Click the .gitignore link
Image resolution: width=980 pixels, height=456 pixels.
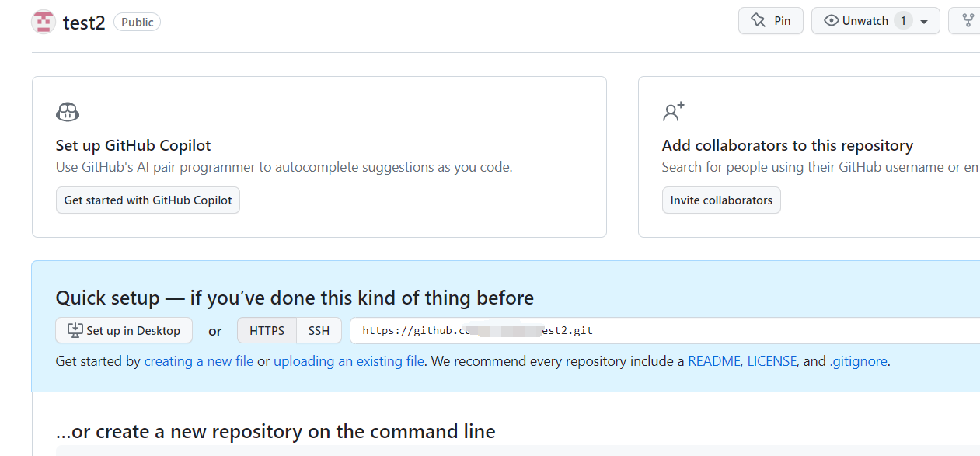click(x=858, y=361)
